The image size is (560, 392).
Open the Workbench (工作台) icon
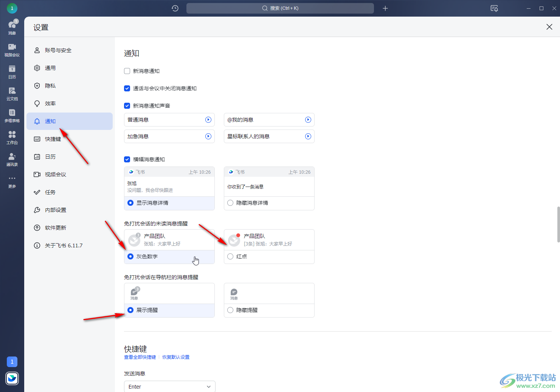coord(12,137)
